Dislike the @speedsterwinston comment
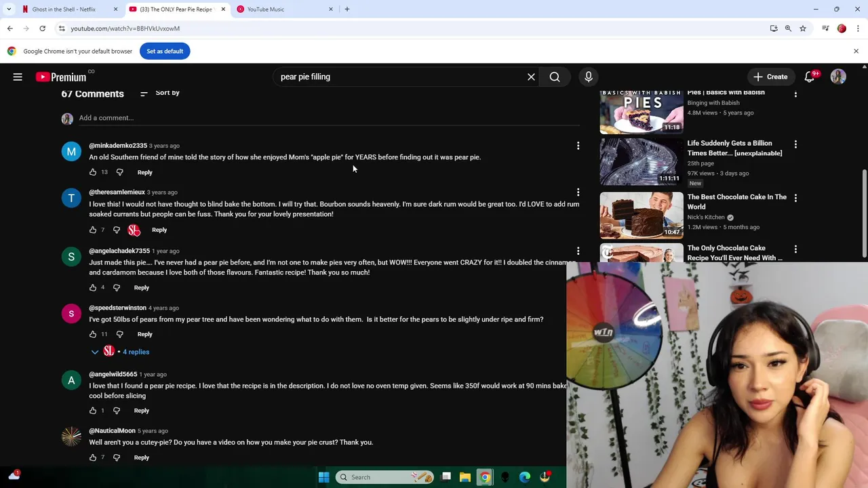The height and width of the screenshot is (488, 868). click(119, 334)
